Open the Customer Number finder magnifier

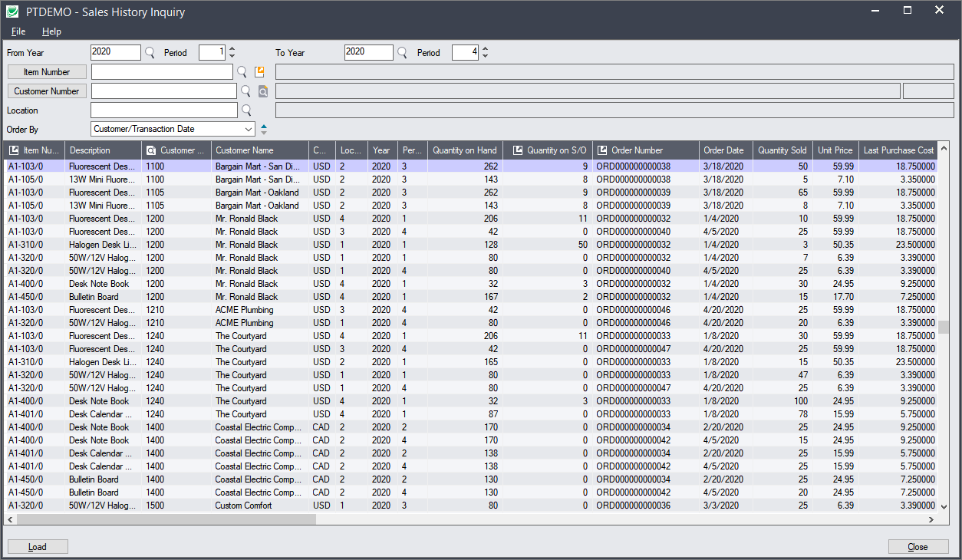coord(246,91)
